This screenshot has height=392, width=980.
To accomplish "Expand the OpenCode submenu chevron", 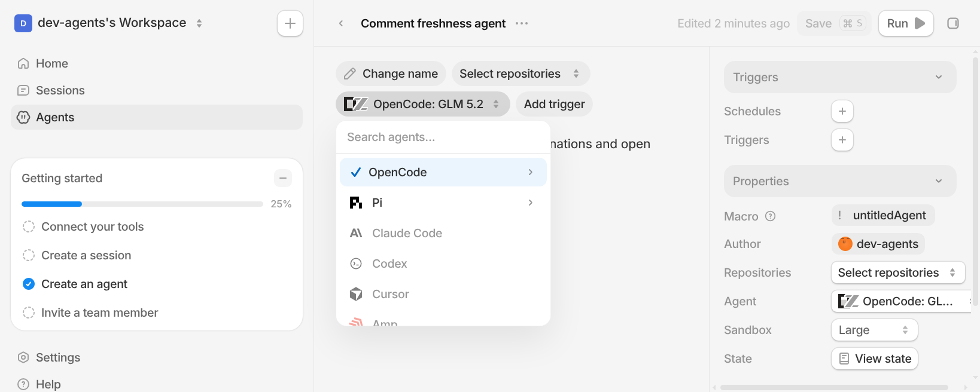I will [x=531, y=172].
